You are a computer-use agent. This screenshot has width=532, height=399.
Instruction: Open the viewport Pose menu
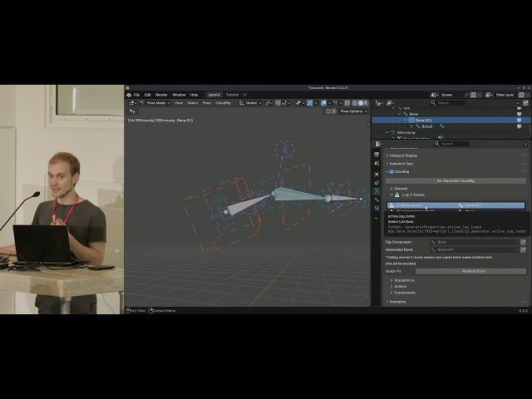point(207,103)
